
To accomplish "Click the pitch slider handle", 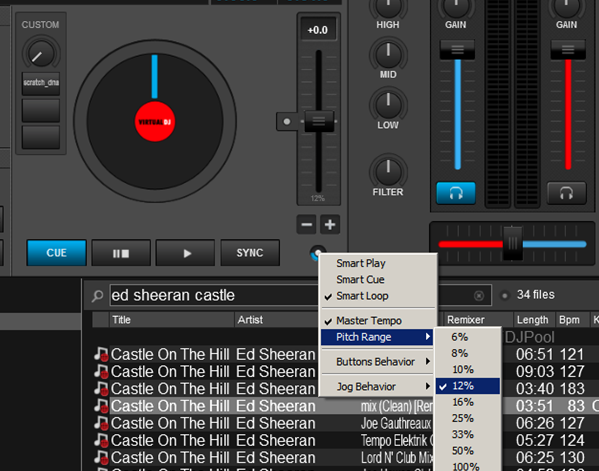I will click(x=319, y=121).
